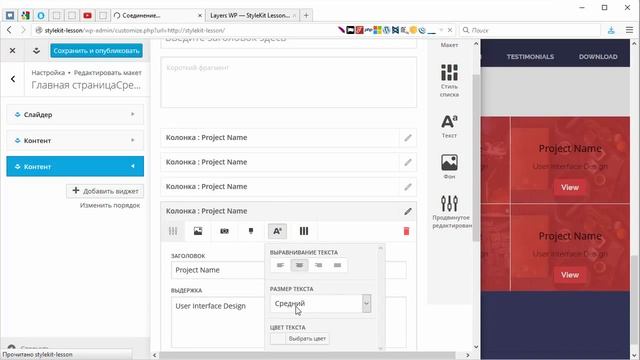Click TESTIMONIALS in preview navigation
Viewport: 640px width, 360px height.
point(530,57)
